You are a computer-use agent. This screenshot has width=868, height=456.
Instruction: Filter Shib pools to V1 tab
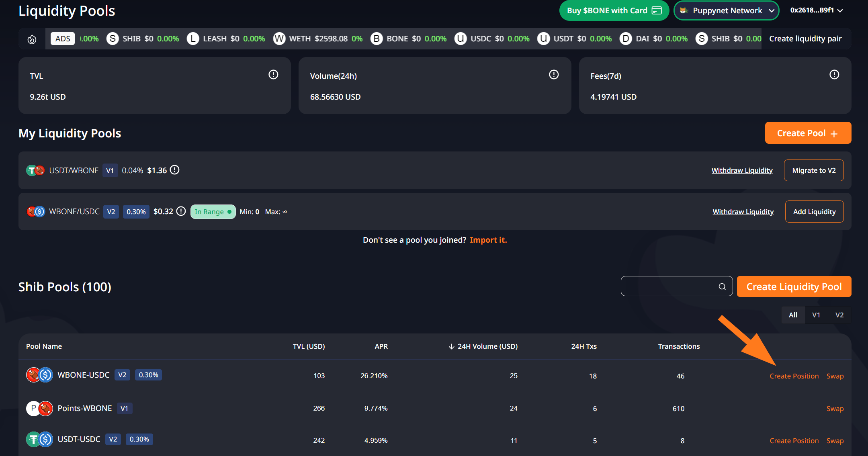click(816, 315)
